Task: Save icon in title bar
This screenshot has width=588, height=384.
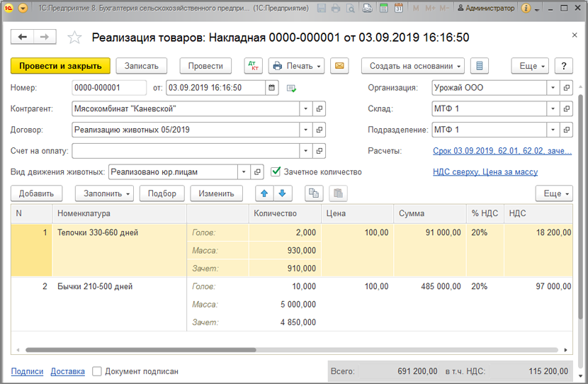Action: click(322, 8)
